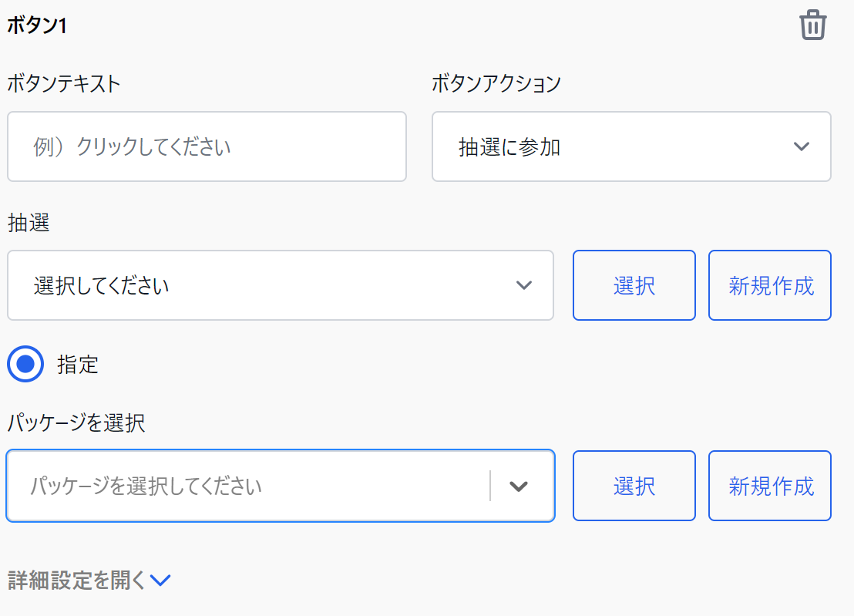The height and width of the screenshot is (616, 854).
Task: Click the blue chevron beside 詳細設定を開く
Action: coord(160,580)
